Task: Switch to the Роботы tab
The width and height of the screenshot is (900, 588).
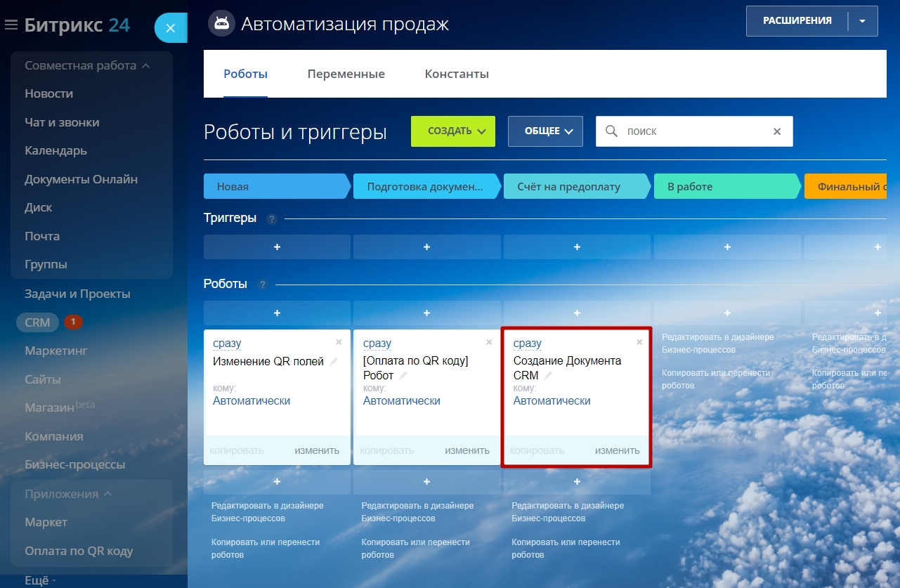Action: click(x=246, y=74)
